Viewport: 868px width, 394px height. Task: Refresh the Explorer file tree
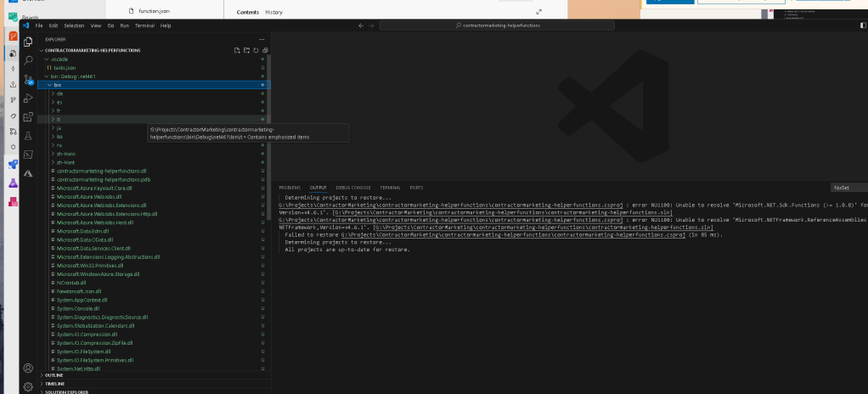[256, 50]
